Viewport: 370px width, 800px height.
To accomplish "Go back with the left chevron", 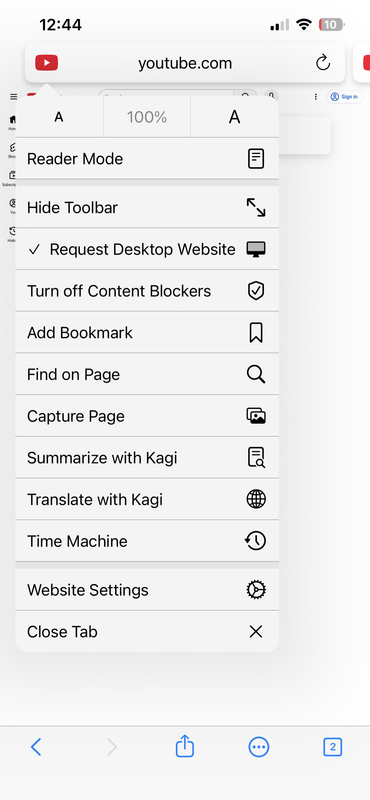I will pos(36,747).
